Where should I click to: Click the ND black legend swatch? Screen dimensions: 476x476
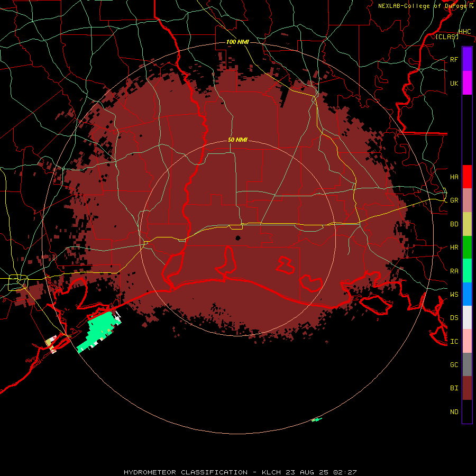click(467, 411)
